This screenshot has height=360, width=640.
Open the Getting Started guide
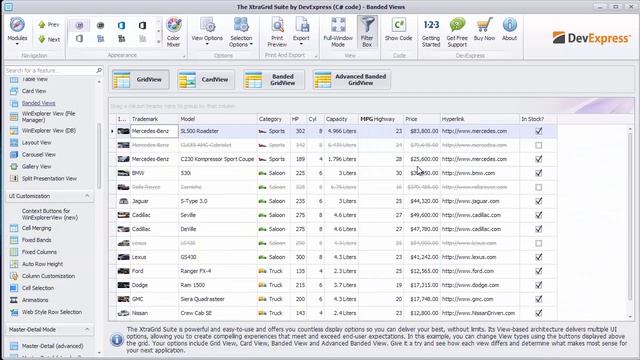point(431,32)
